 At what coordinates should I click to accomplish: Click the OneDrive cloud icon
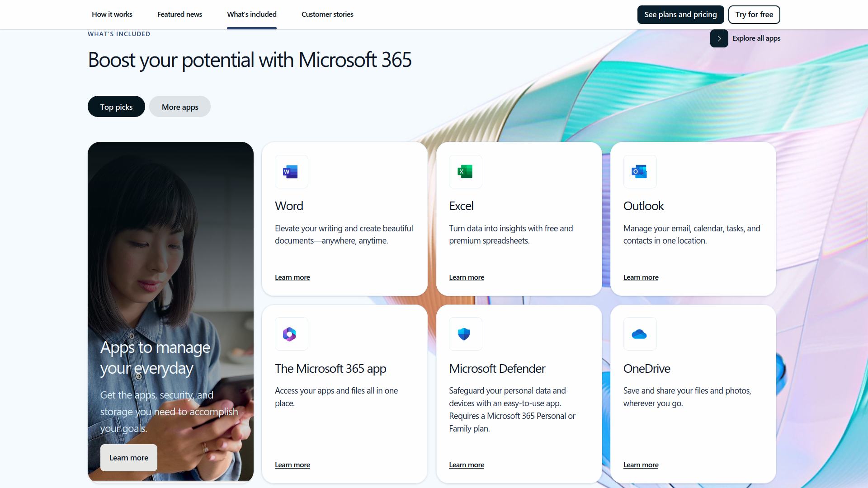coord(640,334)
